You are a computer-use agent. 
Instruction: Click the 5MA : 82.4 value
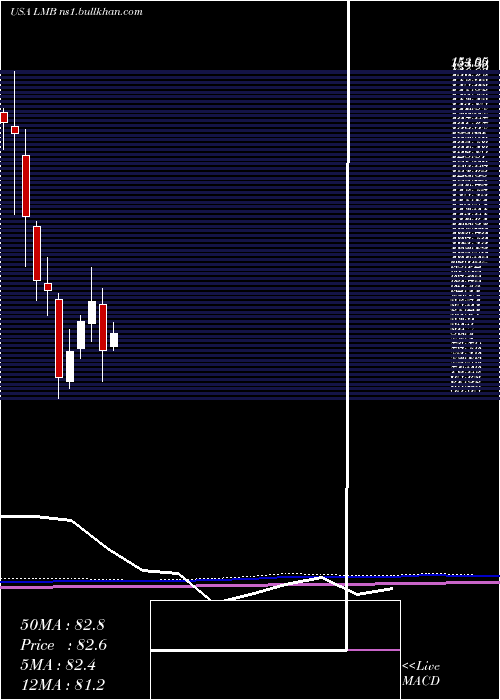58,665
